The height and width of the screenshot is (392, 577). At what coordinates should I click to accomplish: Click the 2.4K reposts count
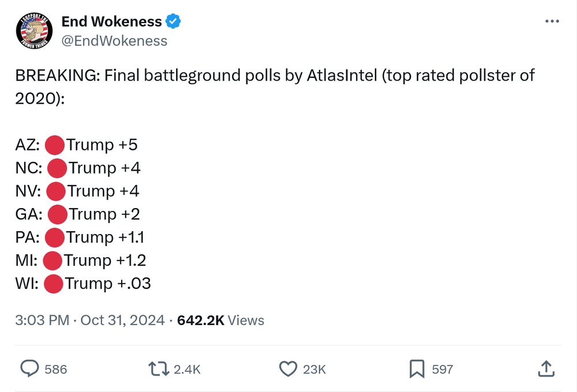tap(187, 370)
